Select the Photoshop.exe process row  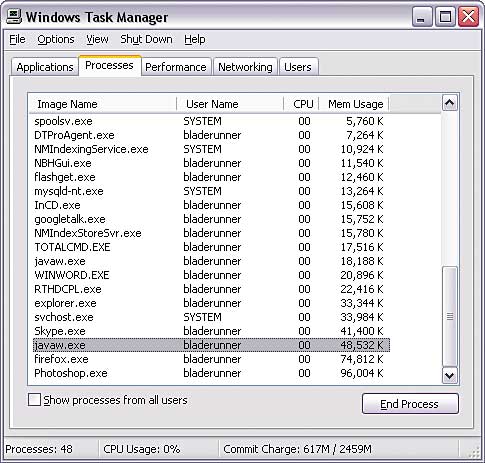coord(211,373)
